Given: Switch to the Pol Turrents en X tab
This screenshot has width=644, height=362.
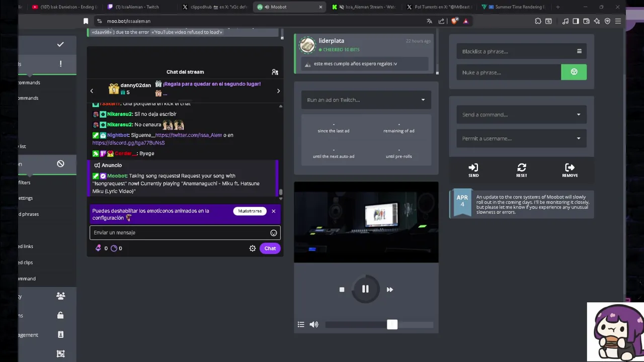Looking at the screenshot, I should click(440, 7).
